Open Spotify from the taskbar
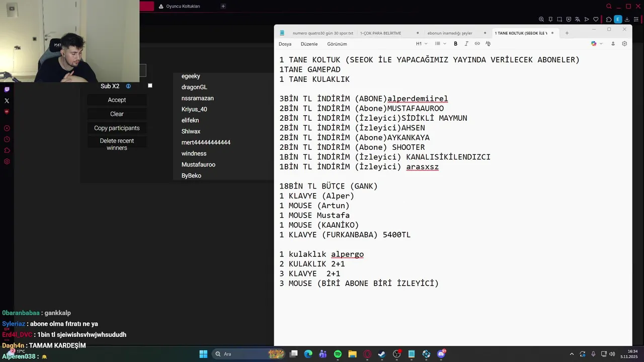Screen dimensions: 644x362 pyautogui.click(x=338, y=354)
